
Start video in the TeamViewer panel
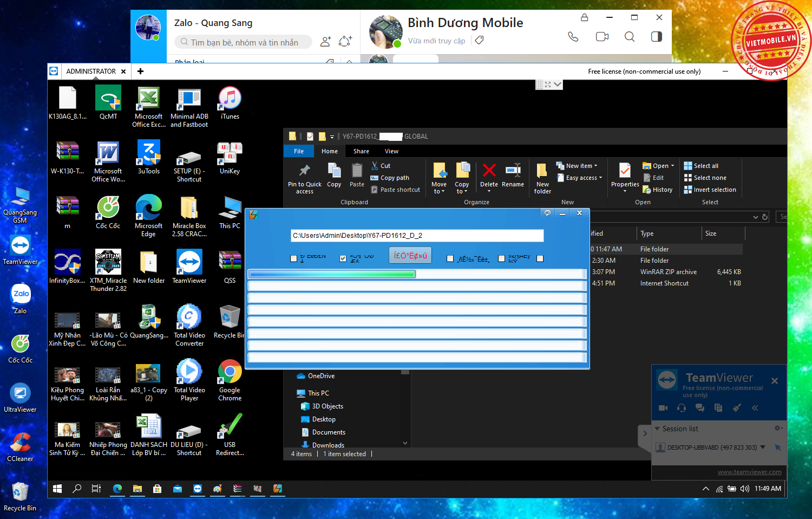[x=663, y=408]
